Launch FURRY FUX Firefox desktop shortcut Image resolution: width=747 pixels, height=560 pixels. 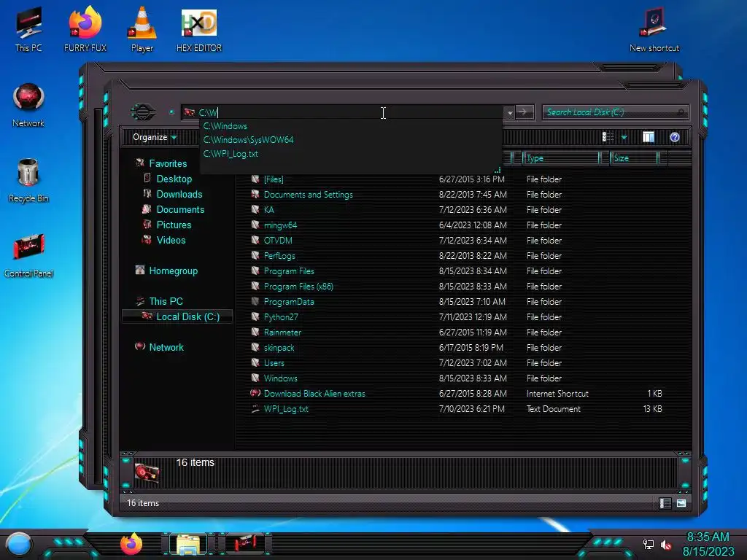[85, 29]
